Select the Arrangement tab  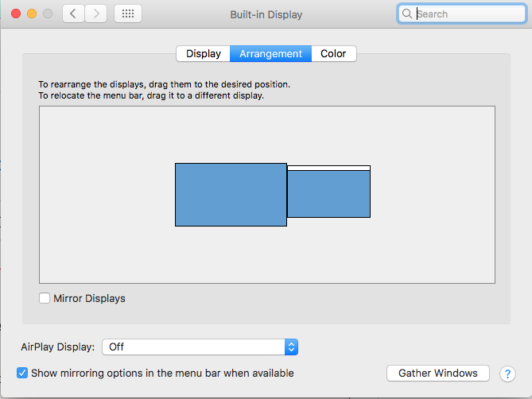click(270, 53)
